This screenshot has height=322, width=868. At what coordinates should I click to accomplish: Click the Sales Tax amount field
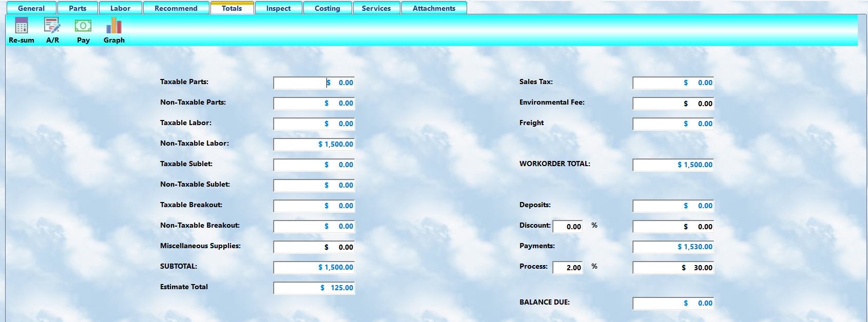673,83
